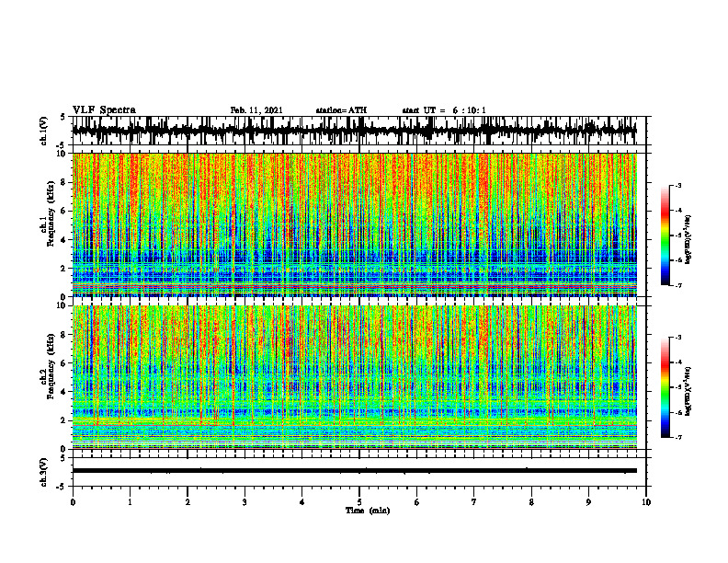Click the '1' tick on the Time axis
This screenshot has height=563, width=728.
(x=130, y=502)
